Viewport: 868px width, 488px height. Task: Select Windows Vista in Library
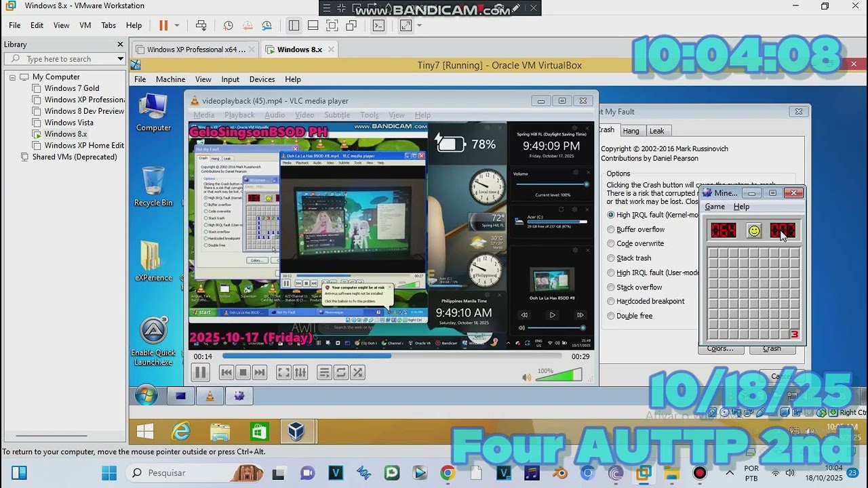click(68, 123)
